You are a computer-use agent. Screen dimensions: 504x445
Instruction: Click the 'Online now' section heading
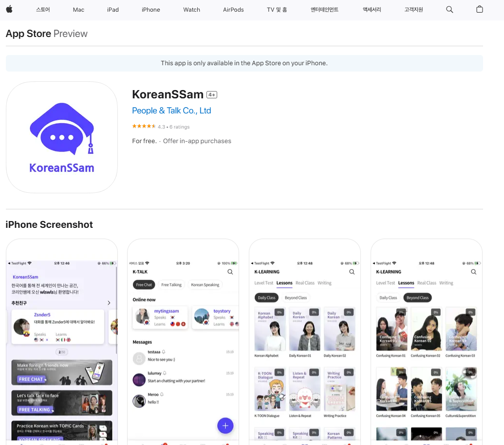[144, 300]
